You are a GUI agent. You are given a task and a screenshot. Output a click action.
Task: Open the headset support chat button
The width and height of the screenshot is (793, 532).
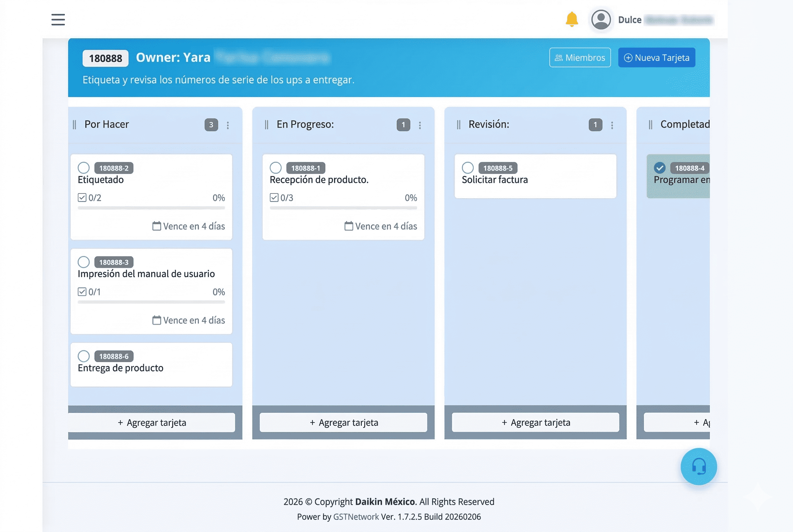698,466
